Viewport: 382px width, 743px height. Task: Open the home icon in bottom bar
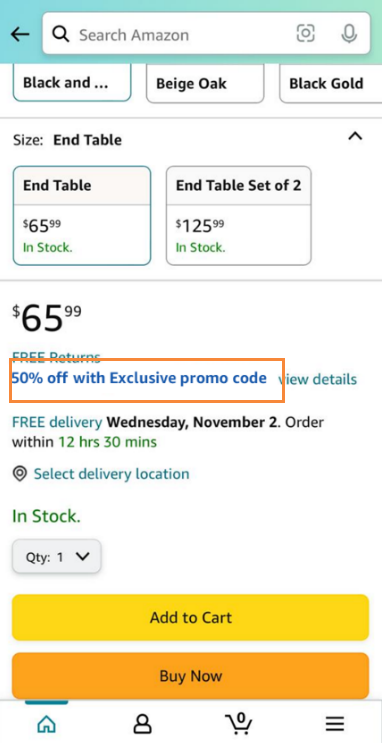pos(46,724)
